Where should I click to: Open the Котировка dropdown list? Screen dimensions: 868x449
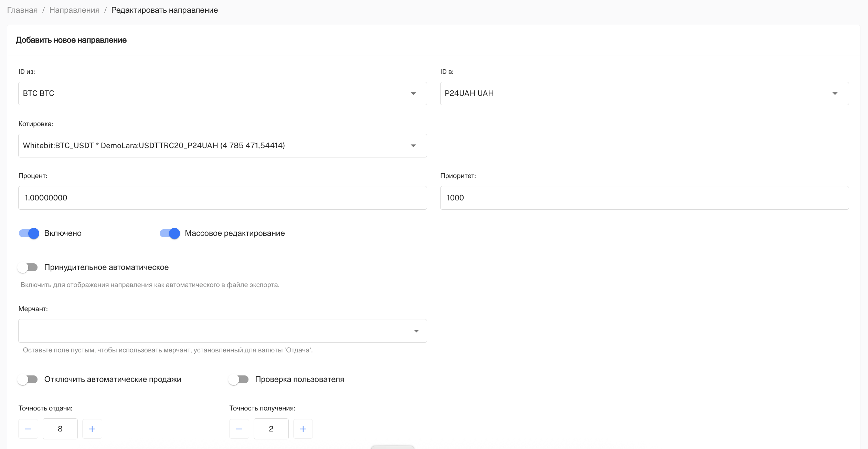point(222,146)
